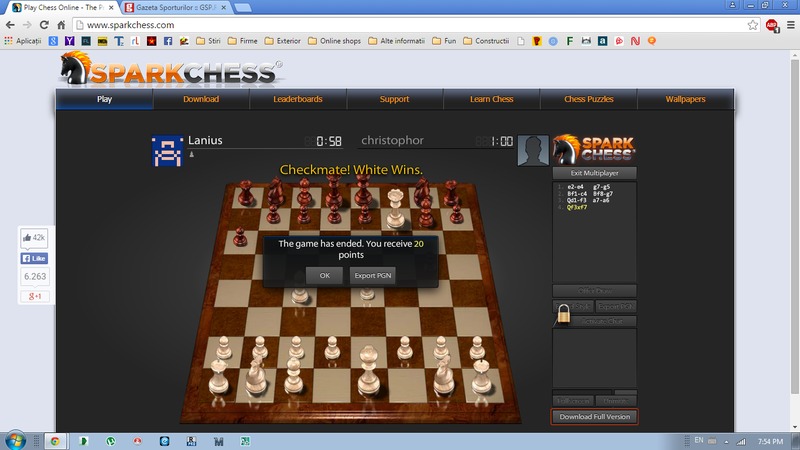Expand the Constructii bookmarks folder
Viewport: 800px width, 450px height.
486,41
